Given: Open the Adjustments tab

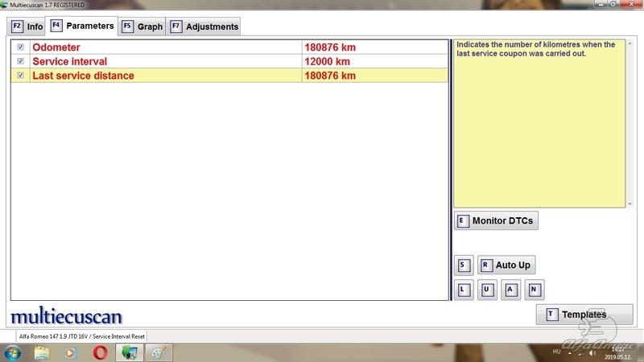Looking at the screenshot, I should tap(204, 27).
